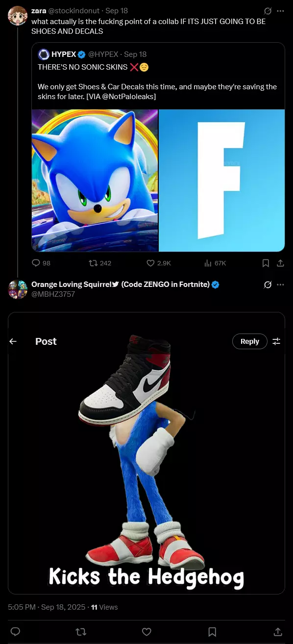Open the 5:05 PM Sep 18, 2025 timestamp
Screen dimensions: 293x644
coord(47,607)
